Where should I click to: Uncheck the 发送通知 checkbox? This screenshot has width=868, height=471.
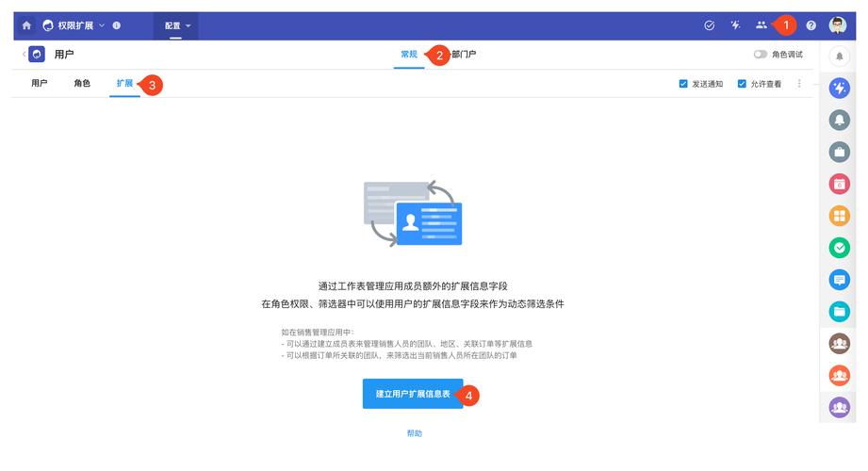pos(683,84)
